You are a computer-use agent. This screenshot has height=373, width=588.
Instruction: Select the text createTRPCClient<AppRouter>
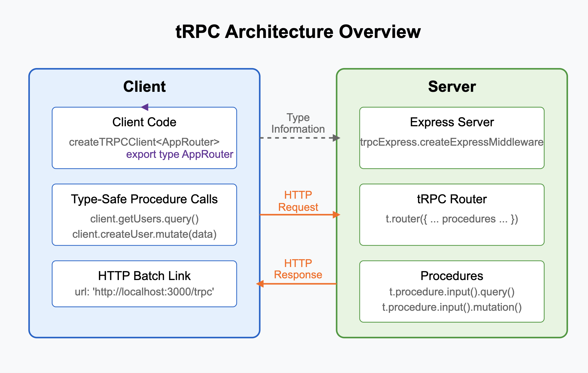[x=144, y=142]
